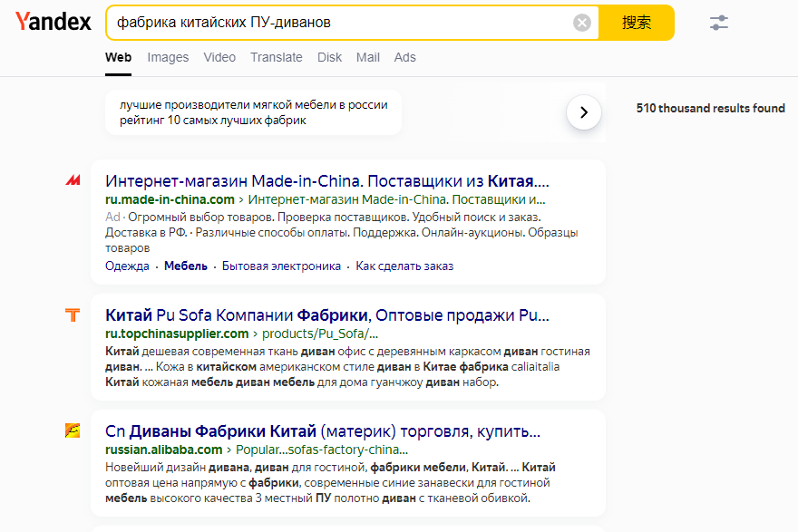Click the topchinasupplier favicon
The height and width of the screenshot is (532, 798).
tap(73, 314)
